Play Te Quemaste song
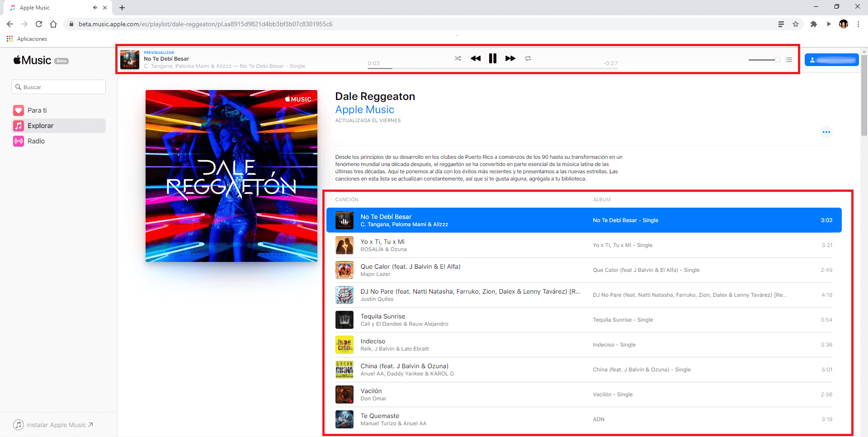The height and width of the screenshot is (437, 868). [584, 419]
